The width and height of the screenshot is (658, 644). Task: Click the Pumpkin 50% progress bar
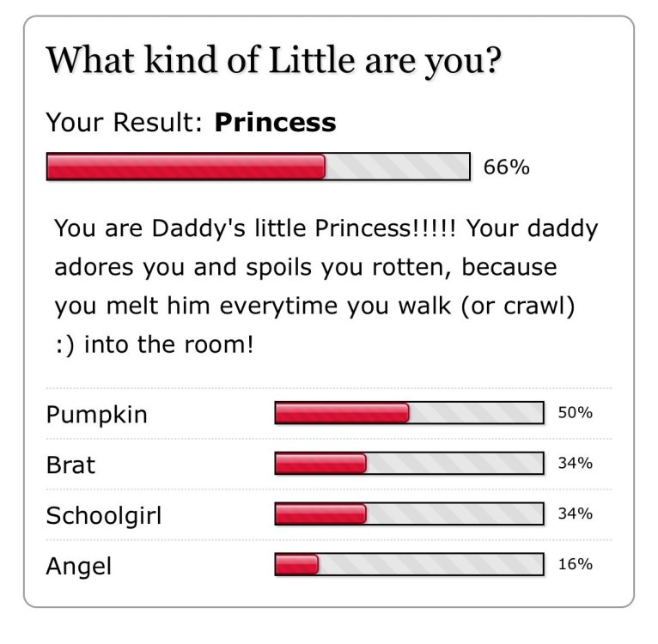409,412
